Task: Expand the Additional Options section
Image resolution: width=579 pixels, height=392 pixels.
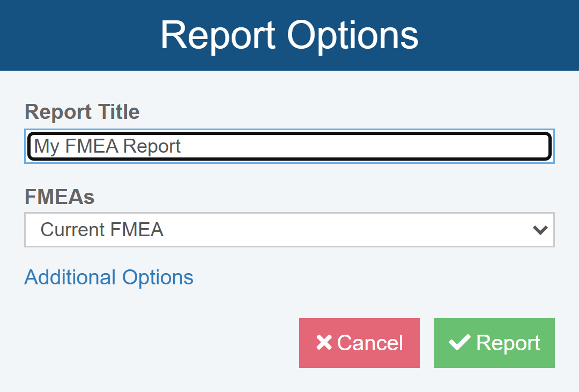Action: [109, 277]
